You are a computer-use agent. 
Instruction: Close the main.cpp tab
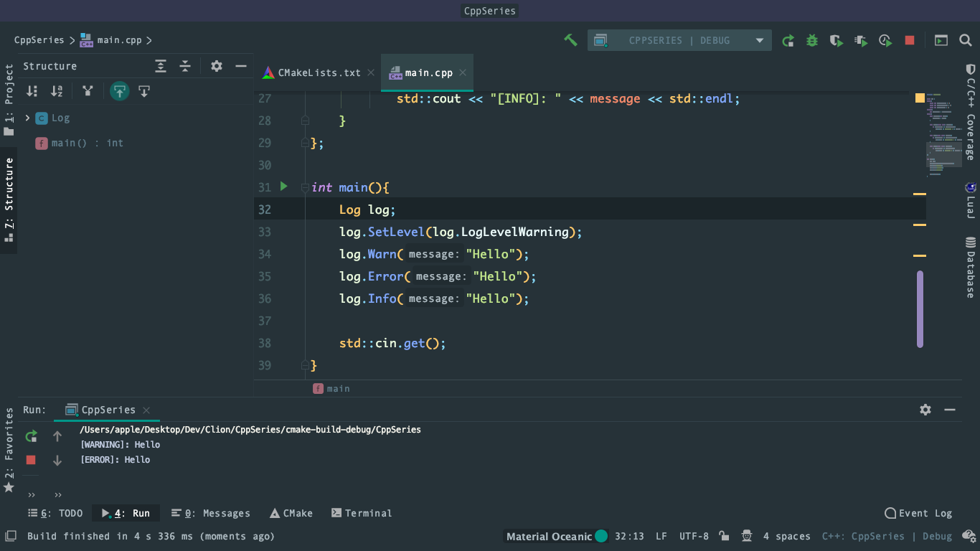click(463, 72)
